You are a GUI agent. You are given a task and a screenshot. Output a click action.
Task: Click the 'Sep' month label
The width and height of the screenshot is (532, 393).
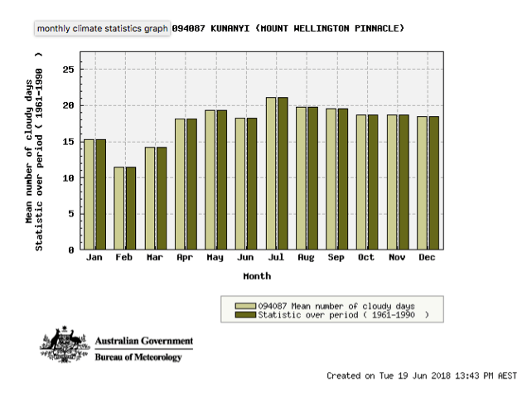[x=336, y=257]
